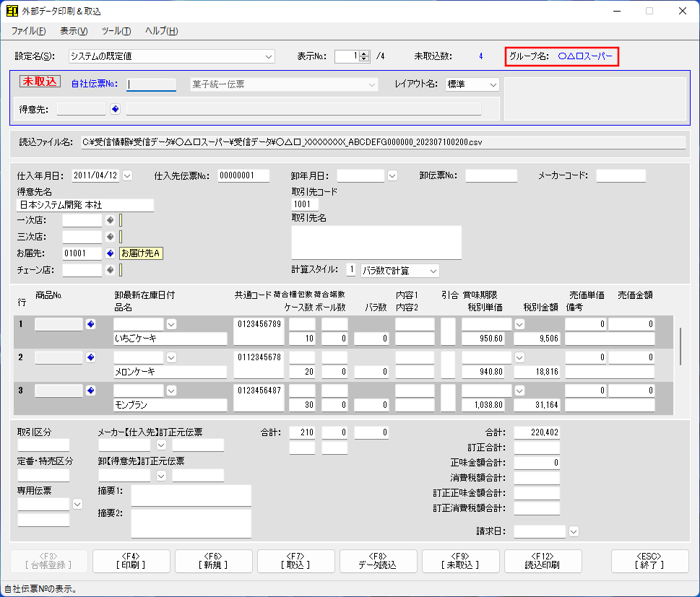Click the 定番・特売区分 input field
The width and height of the screenshot is (700, 597).
coord(43,476)
